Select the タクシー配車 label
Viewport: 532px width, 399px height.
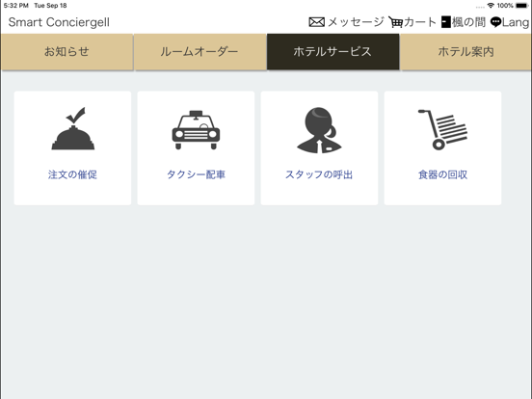coord(196,174)
